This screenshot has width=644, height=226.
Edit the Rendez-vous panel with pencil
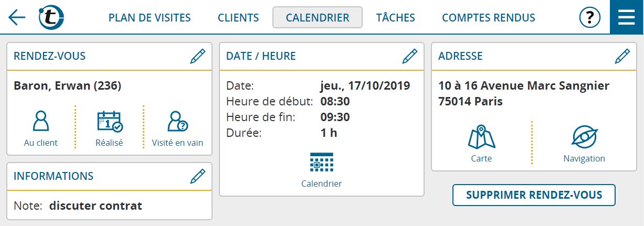[x=198, y=56]
